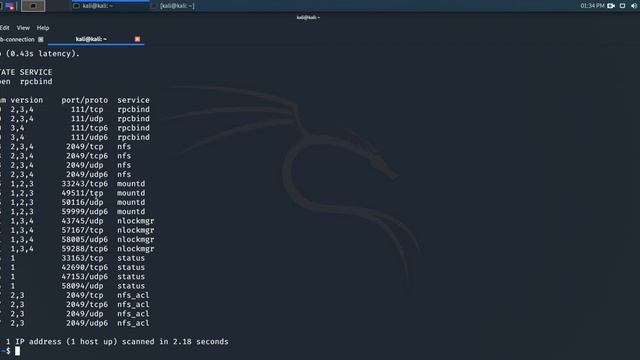Click the '33243/tcp6' mountd port

click(84, 184)
